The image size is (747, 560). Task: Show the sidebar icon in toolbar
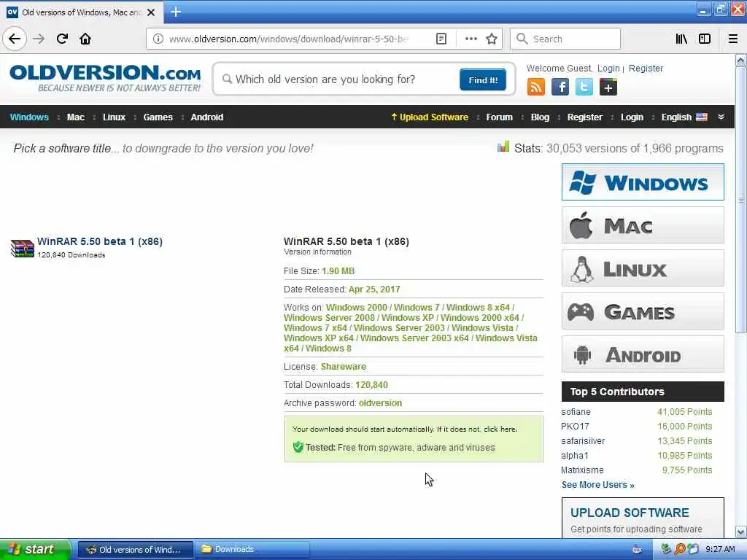pos(705,39)
